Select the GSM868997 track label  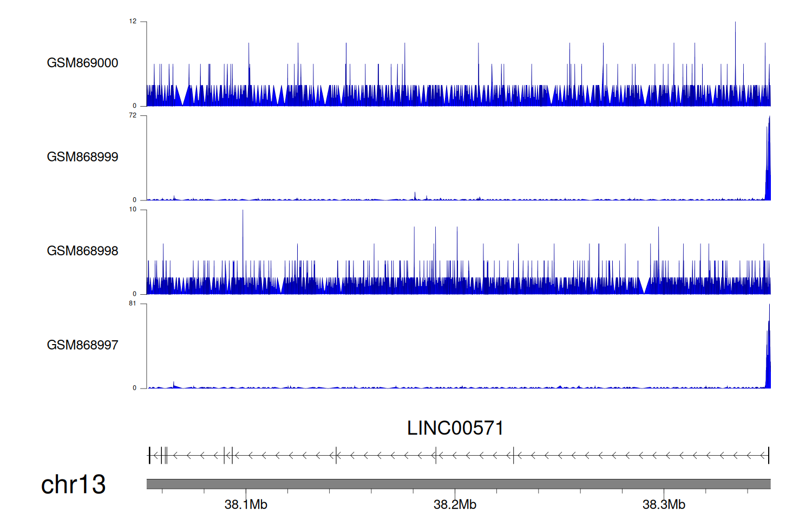click(x=82, y=345)
